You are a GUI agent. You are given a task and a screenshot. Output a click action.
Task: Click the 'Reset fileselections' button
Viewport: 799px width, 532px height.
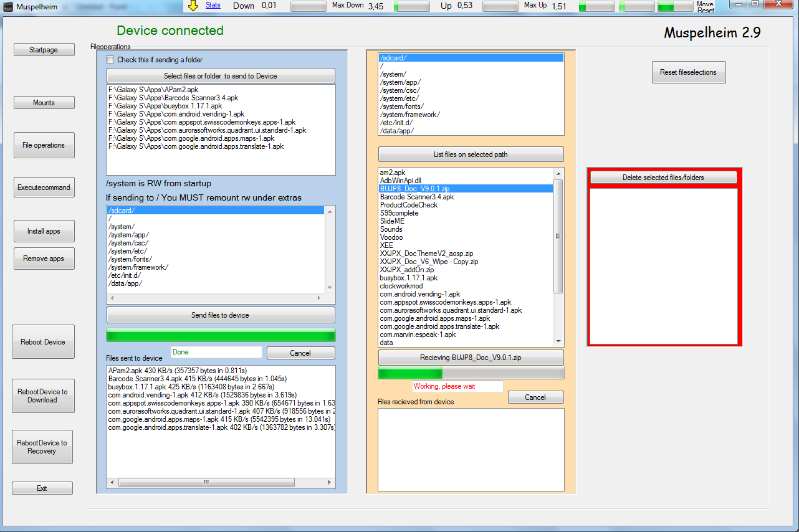coord(688,72)
